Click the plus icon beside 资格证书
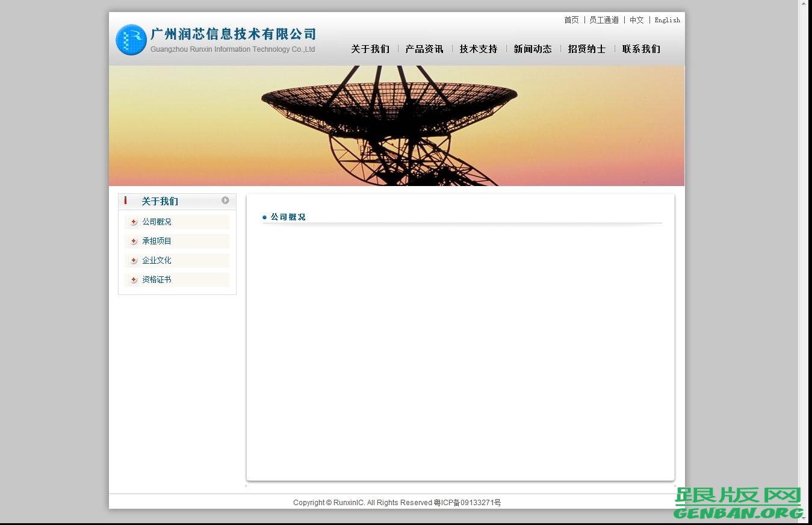This screenshot has height=525, width=812. [133, 280]
